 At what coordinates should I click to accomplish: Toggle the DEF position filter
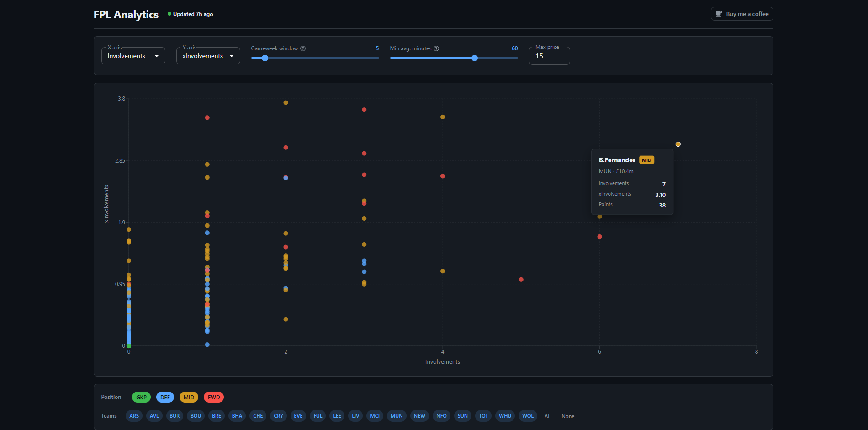(x=165, y=397)
